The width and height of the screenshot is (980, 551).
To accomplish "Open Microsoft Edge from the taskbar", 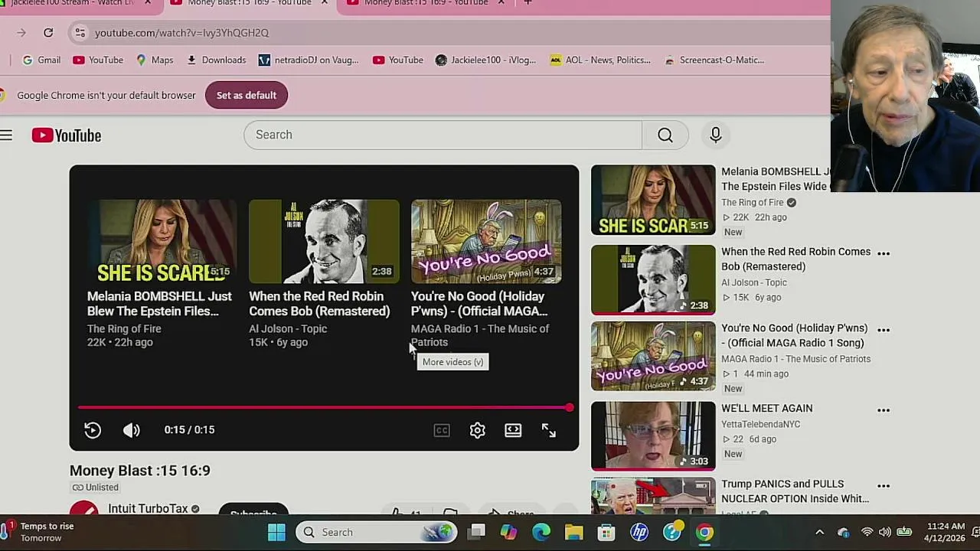I will (x=541, y=533).
